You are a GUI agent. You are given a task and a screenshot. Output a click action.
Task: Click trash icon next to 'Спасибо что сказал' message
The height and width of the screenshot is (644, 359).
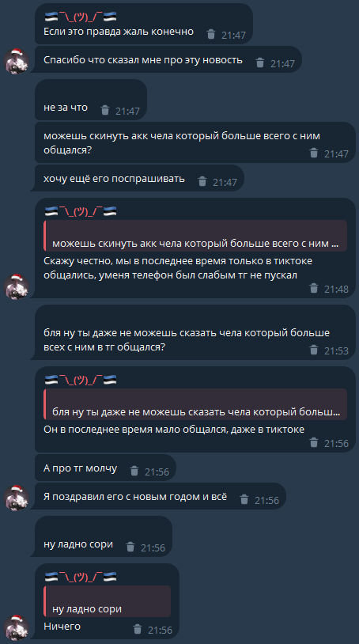pyautogui.click(x=259, y=63)
